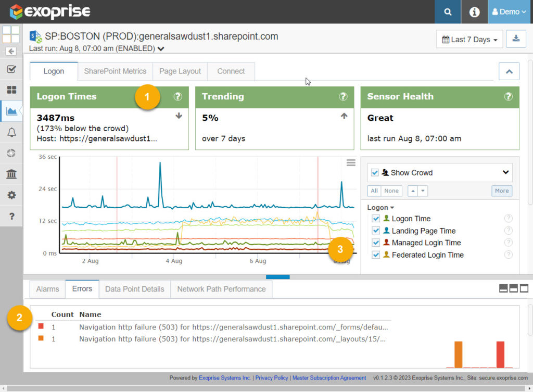Click the horizontal scrollbar at the bottom
Viewport: 533px width, 392px height.
(266, 388)
